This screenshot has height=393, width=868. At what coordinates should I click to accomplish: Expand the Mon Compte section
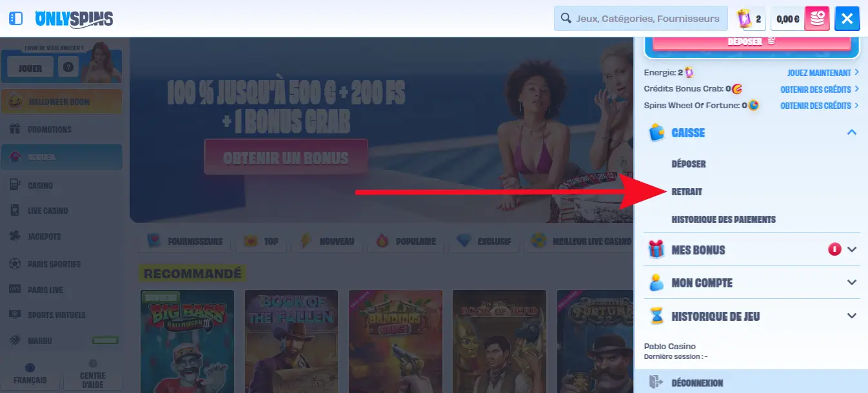[853, 282]
